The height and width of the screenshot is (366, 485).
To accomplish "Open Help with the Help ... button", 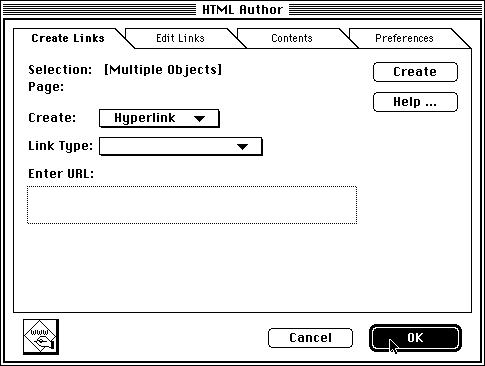I will [x=415, y=102].
